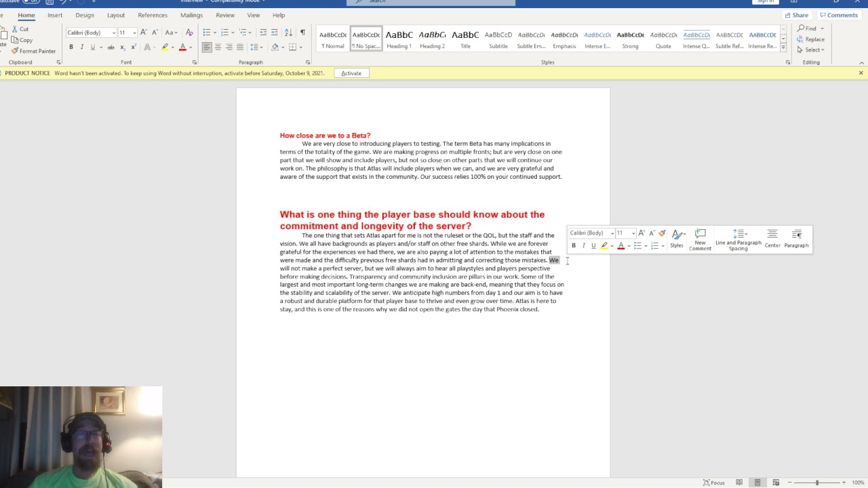The image size is (868, 488).
Task: Justify text in ribbon
Action: pyautogui.click(x=239, y=47)
